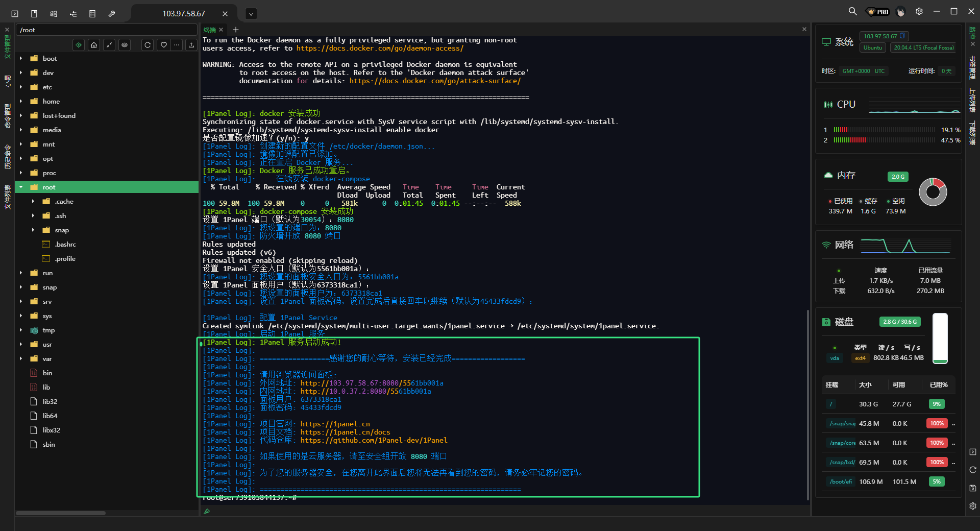Click the bookmark page icon in title bar
Image resolution: width=980 pixels, height=531 pixels.
coord(34,14)
